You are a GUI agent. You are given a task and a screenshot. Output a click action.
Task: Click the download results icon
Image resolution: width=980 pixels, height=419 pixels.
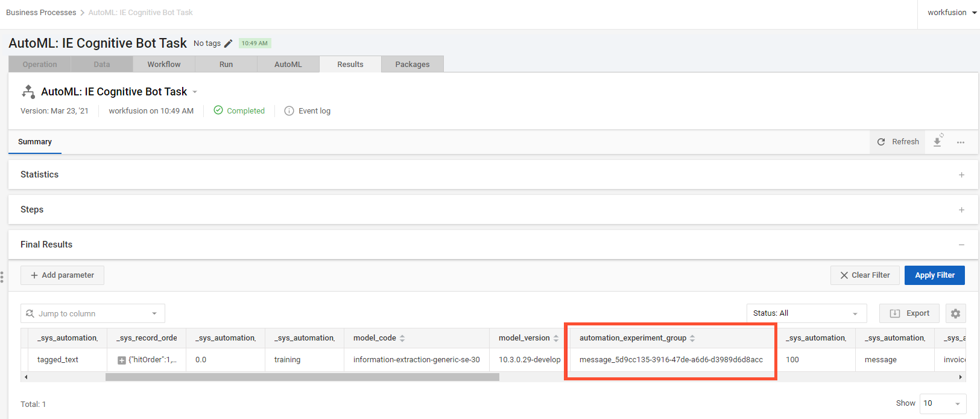938,141
